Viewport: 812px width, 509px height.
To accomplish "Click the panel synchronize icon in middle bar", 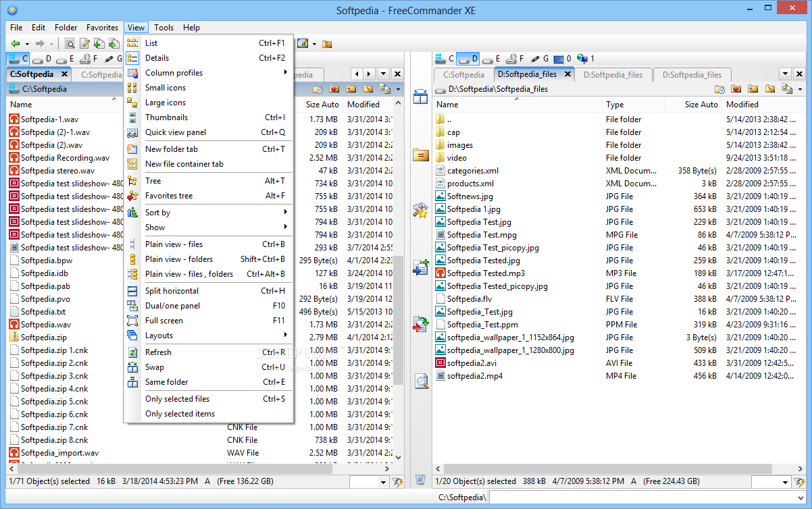I will pos(420,97).
